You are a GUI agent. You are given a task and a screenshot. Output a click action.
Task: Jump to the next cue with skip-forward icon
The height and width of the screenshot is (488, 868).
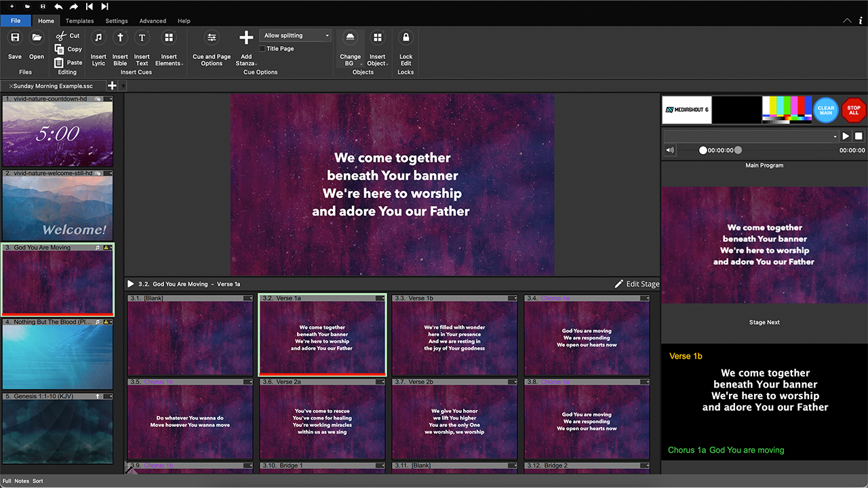(x=104, y=7)
